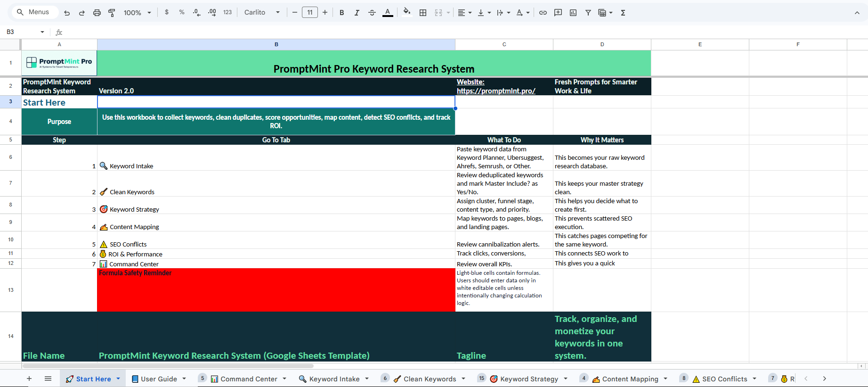Select the PromptMint Pro logo cell

click(x=59, y=63)
